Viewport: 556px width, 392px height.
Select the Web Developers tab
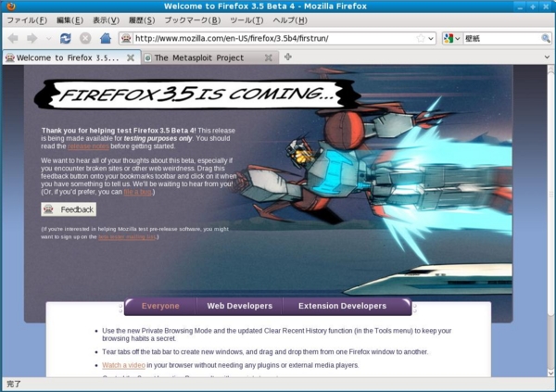240,306
